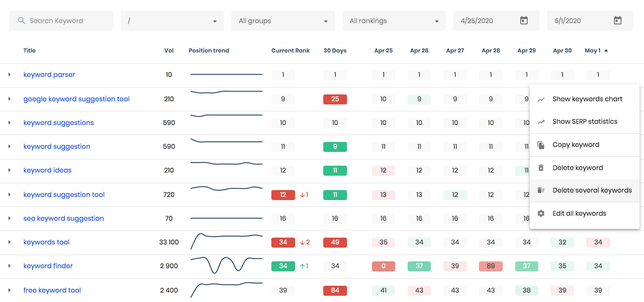Screen dimensions: 644x302
Task: Click the search magnifier icon
Action: 21,21
